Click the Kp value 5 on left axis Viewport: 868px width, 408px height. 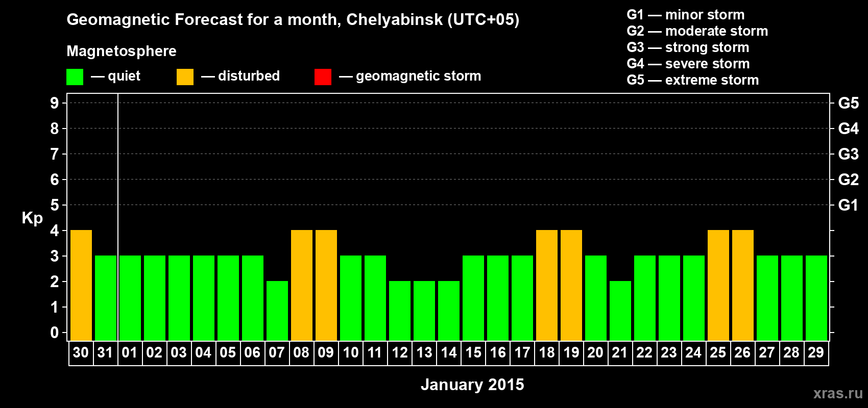point(55,205)
